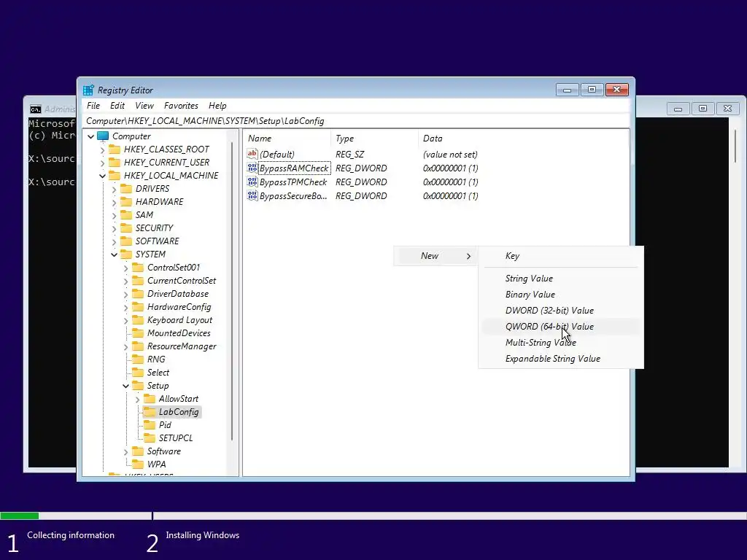The height and width of the screenshot is (560, 747).
Task: Open the Edit menu
Action: coord(117,106)
